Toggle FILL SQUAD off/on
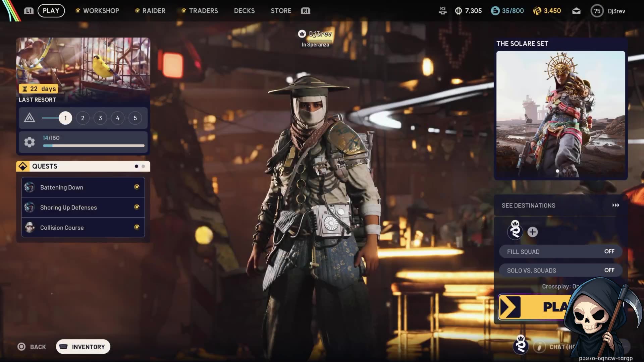Screen dimensions: 644x362 pos(561,252)
